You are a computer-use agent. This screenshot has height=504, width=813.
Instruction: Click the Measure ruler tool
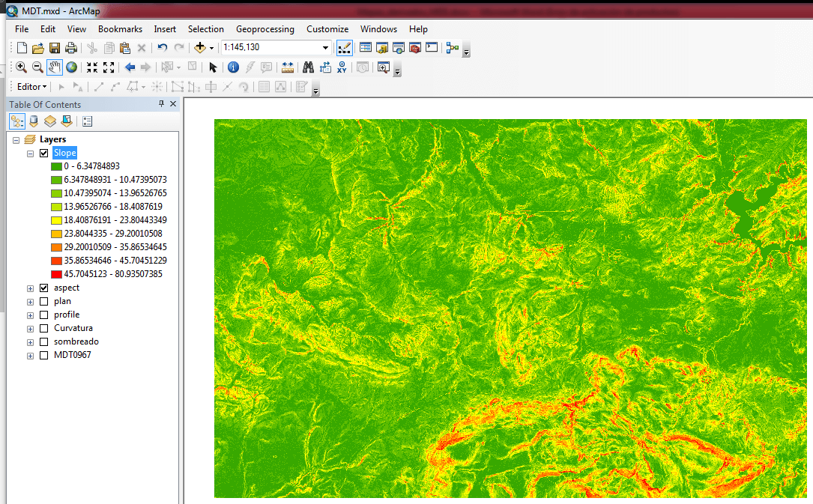click(x=287, y=67)
